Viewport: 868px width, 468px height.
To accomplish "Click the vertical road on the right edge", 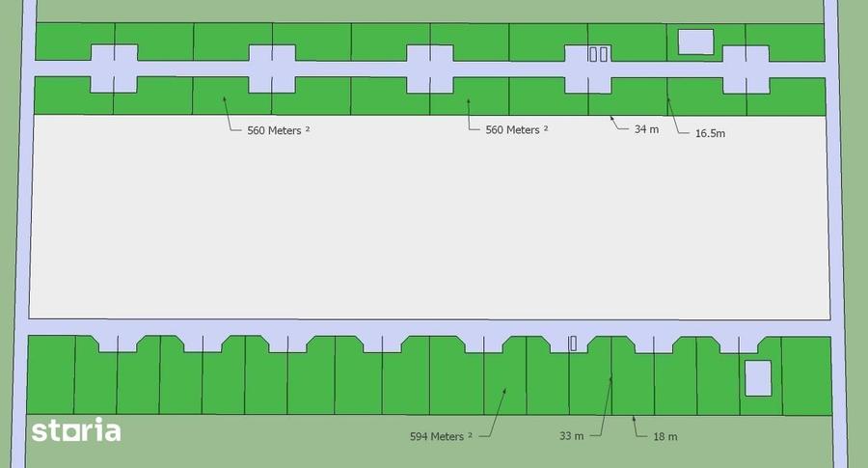I will pos(836,234).
